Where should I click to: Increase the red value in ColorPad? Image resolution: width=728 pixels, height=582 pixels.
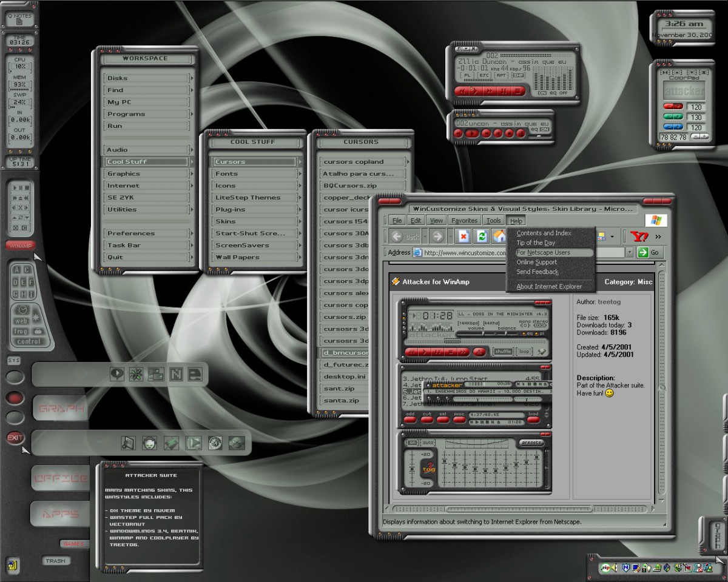click(678, 107)
